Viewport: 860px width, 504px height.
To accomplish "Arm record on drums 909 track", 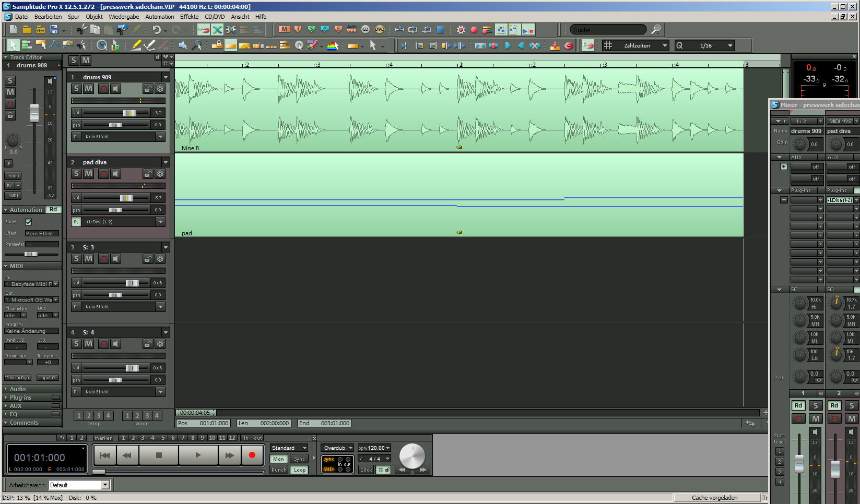I will coord(103,89).
